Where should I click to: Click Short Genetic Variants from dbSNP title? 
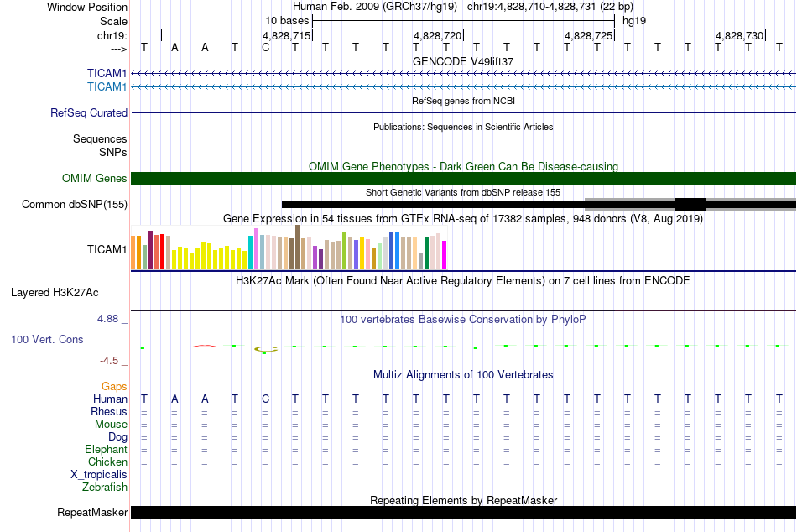coord(463,192)
